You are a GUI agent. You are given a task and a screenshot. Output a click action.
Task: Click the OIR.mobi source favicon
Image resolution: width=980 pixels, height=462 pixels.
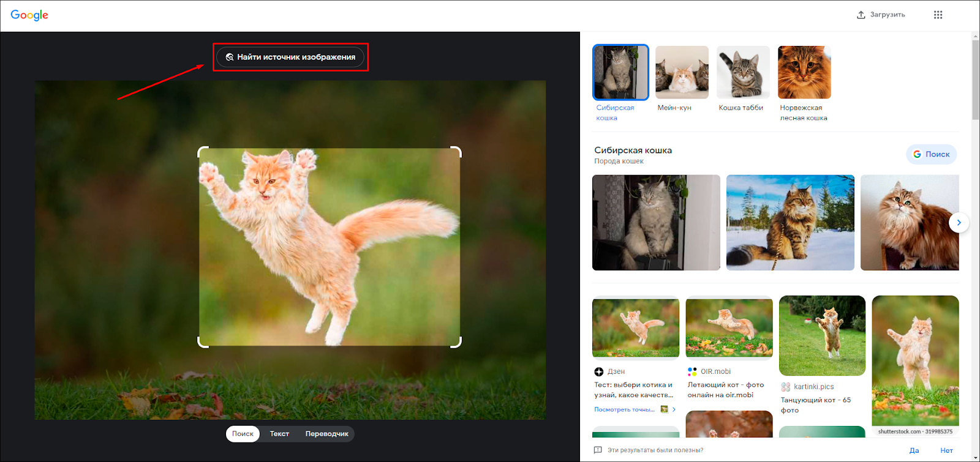(692, 371)
